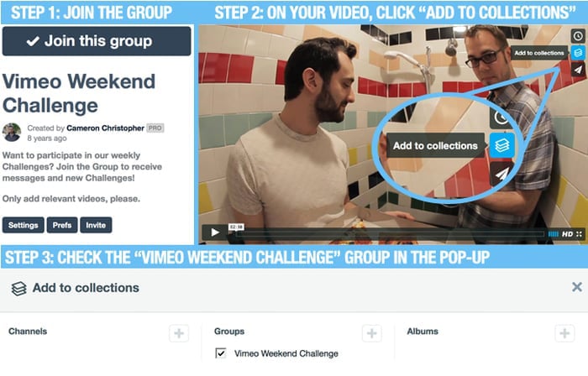Viewport: 588px width, 376px height.
Task: Open Cameron Christopher's profile link
Action: point(105,128)
